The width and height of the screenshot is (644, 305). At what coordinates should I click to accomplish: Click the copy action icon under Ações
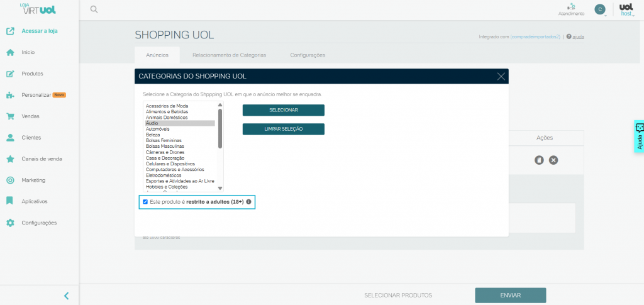point(539,160)
